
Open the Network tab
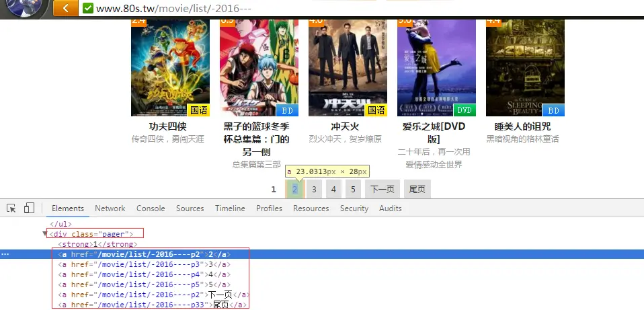click(110, 208)
